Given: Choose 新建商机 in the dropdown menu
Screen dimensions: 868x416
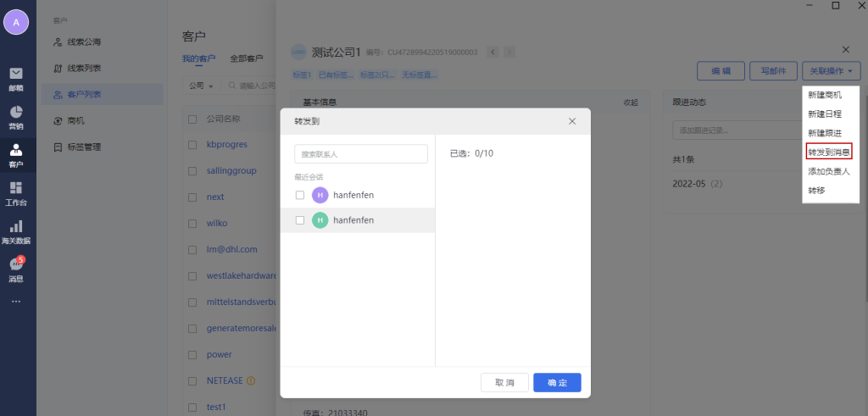Looking at the screenshot, I should (825, 95).
